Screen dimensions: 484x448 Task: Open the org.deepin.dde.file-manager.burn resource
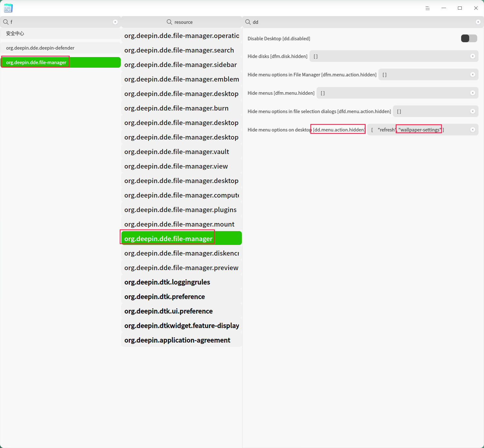pos(182,108)
